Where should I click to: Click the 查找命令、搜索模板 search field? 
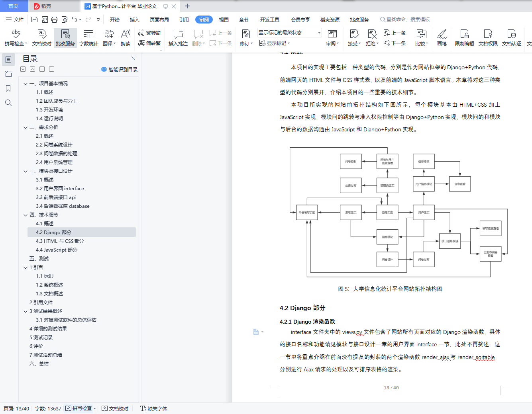click(405, 20)
